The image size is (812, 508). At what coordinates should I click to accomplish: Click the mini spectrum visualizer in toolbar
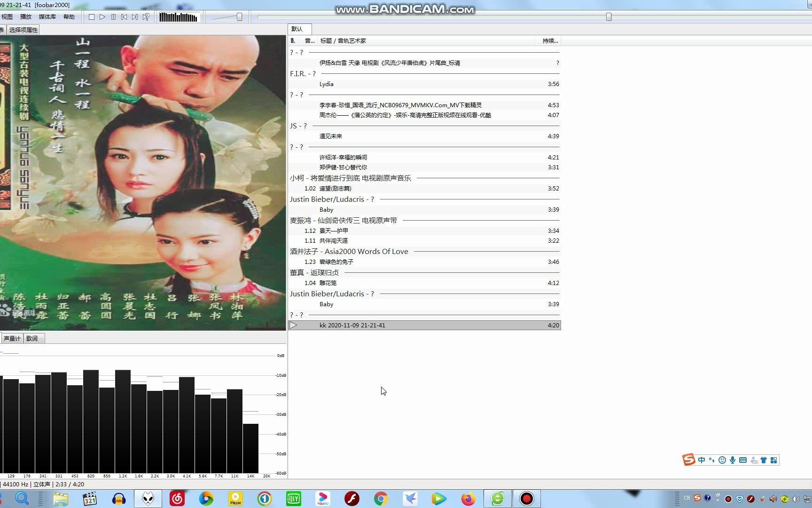[x=179, y=17]
